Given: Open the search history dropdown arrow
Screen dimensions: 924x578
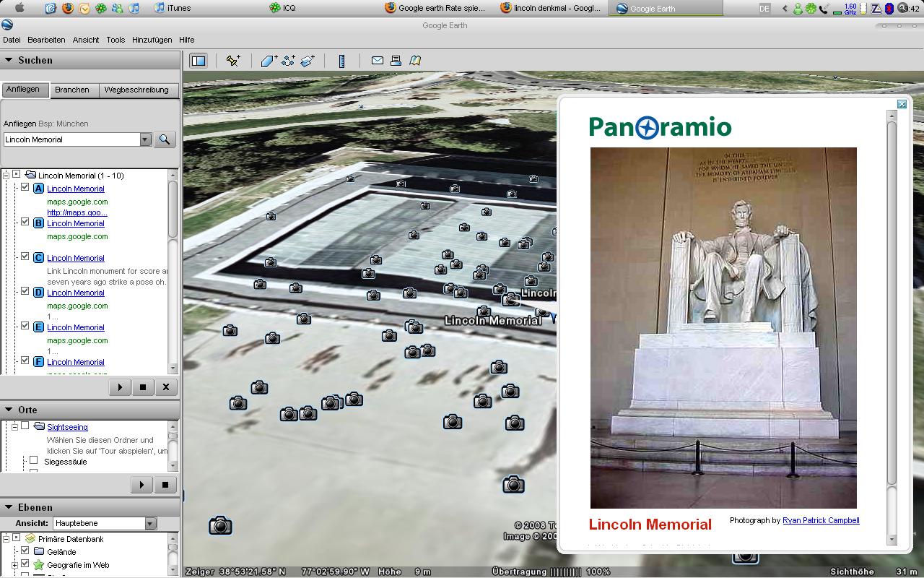Looking at the screenshot, I should coord(146,139).
